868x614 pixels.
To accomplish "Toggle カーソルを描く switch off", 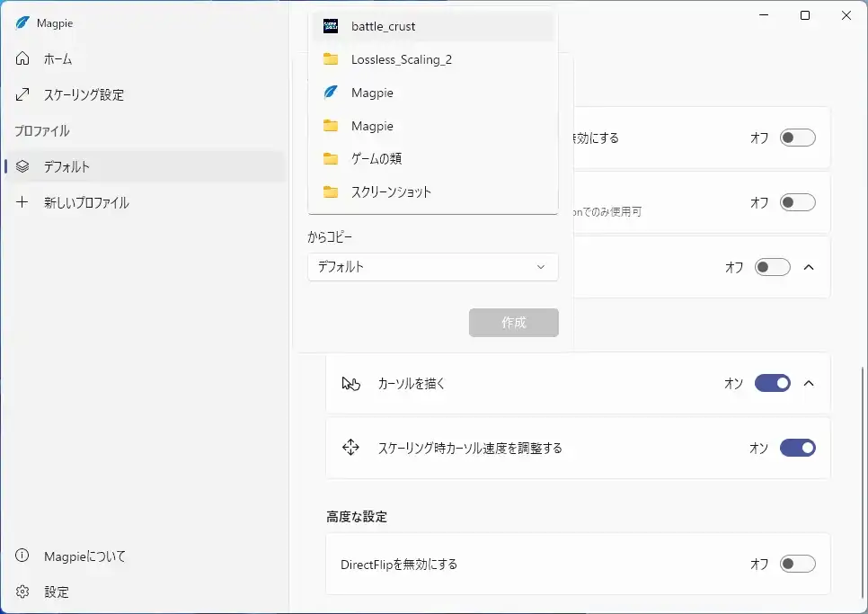I will 772,384.
